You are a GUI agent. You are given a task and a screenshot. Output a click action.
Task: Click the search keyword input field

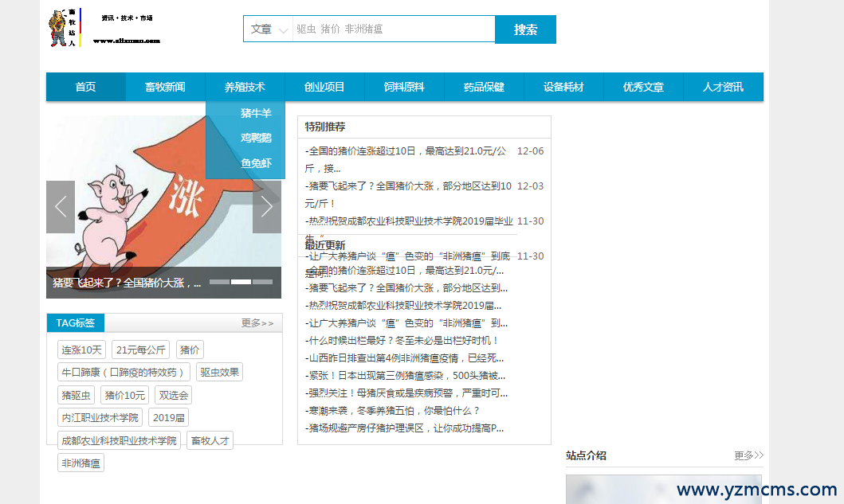pos(394,29)
